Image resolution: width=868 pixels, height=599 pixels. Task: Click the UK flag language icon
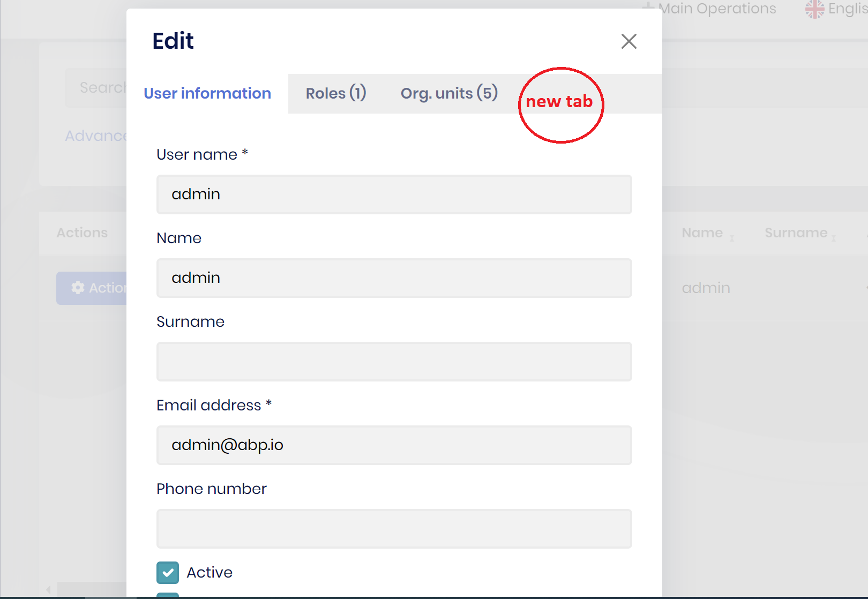814,9
